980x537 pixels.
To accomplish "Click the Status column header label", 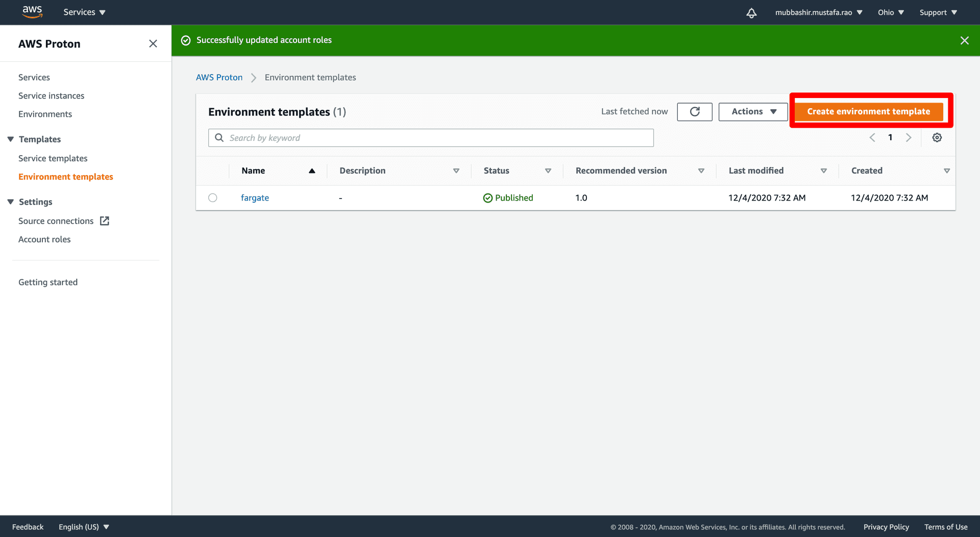I will tap(497, 171).
